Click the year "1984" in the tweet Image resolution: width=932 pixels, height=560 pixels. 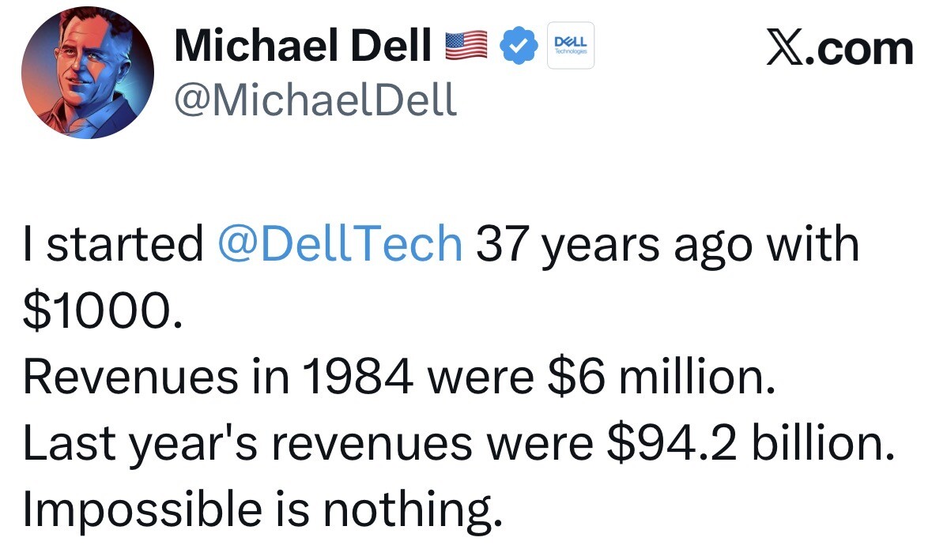click(357, 378)
